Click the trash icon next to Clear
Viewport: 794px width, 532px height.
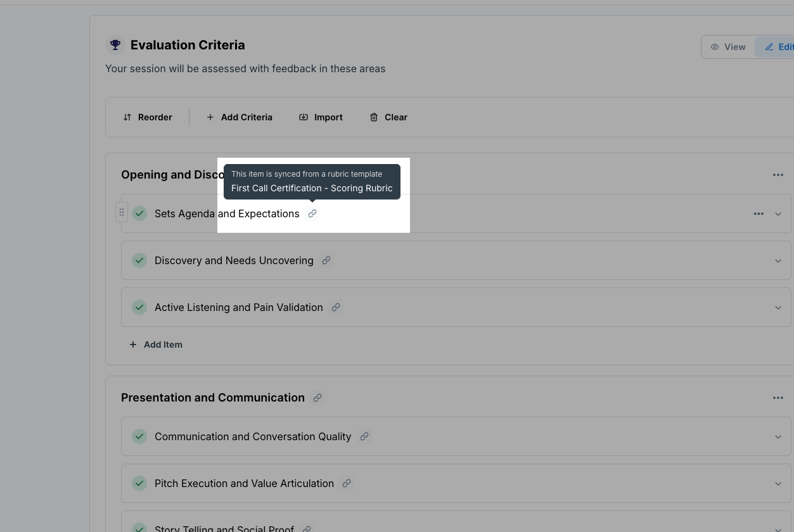click(x=373, y=117)
